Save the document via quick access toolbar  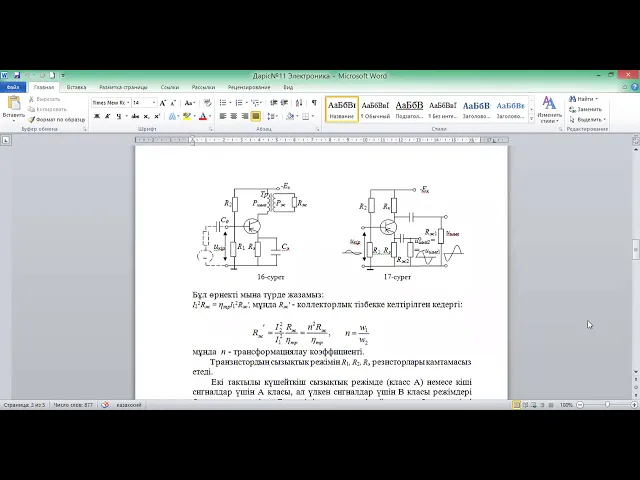(x=17, y=76)
